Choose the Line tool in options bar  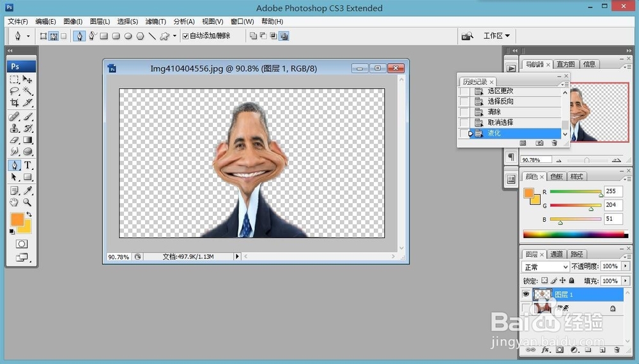pos(152,36)
